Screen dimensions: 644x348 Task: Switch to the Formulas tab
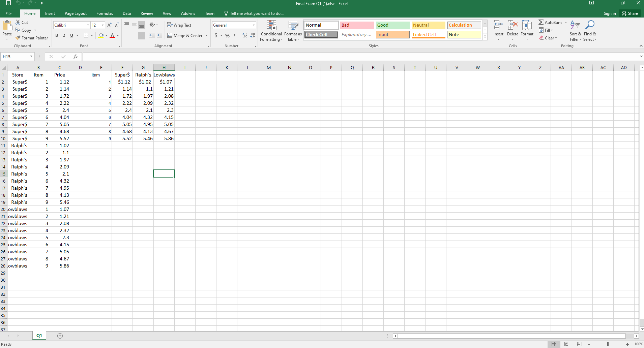pyautogui.click(x=105, y=13)
